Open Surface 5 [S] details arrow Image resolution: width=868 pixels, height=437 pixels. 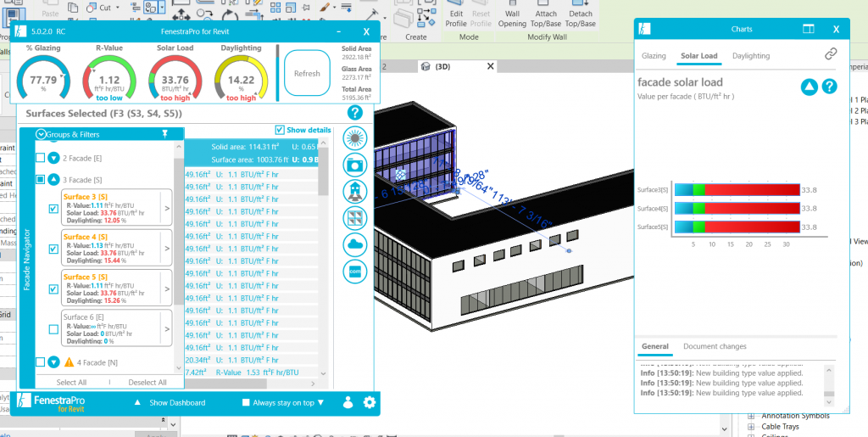(x=167, y=289)
